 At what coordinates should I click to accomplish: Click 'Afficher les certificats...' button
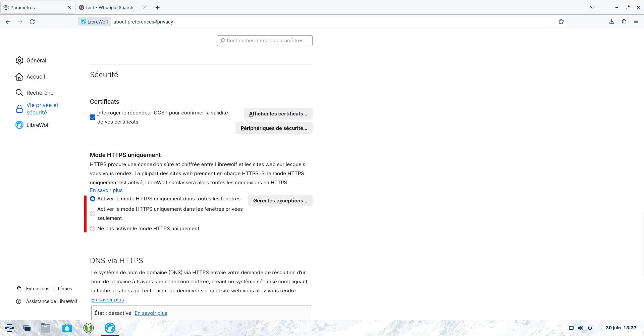[278, 114]
